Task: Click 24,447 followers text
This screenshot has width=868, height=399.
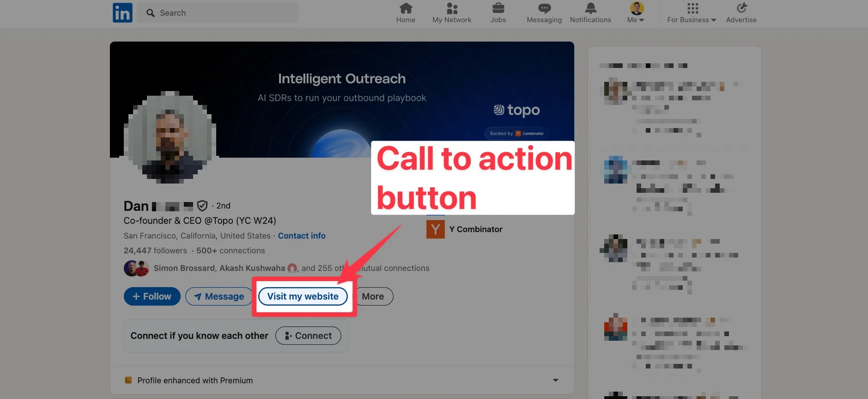Action: [x=155, y=251]
